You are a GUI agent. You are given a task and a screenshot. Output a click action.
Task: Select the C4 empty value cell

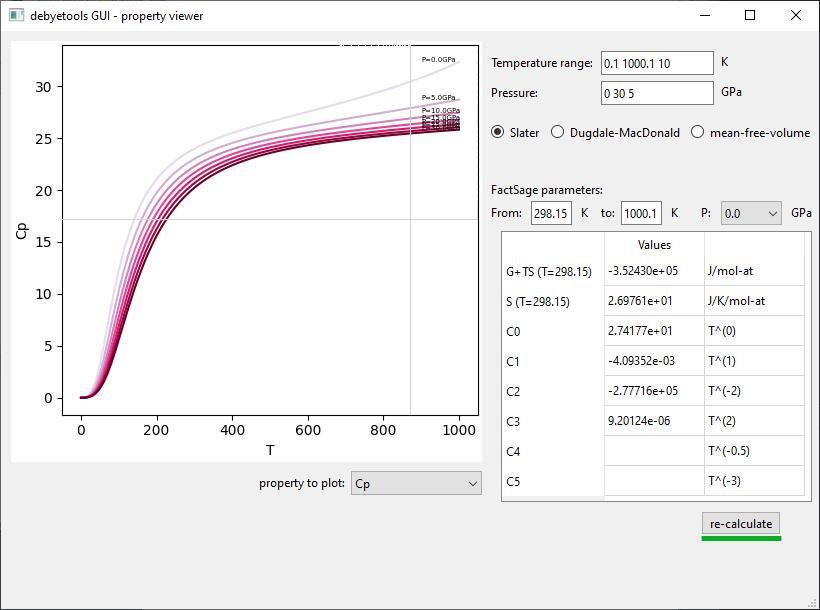click(654, 451)
